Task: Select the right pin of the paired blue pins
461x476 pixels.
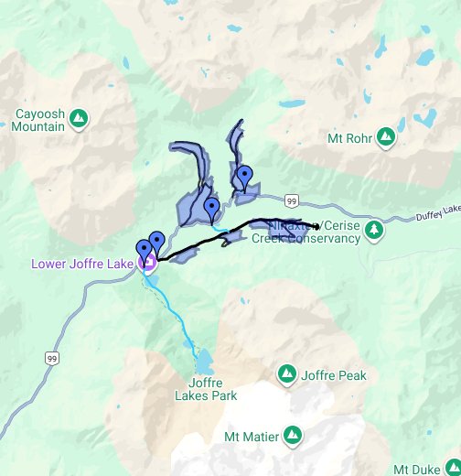Action: click(156, 244)
